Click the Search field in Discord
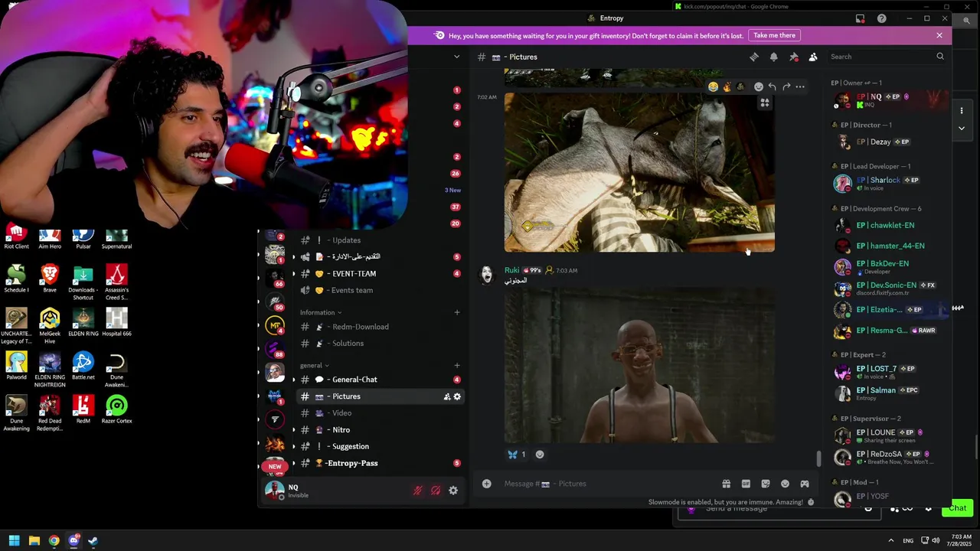The width and height of the screenshot is (980, 551). tap(887, 57)
